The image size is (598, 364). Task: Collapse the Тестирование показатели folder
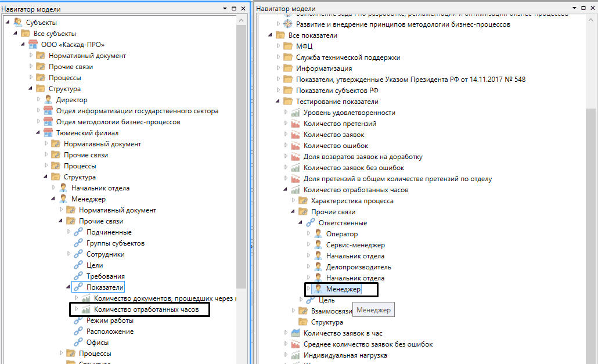pos(278,102)
